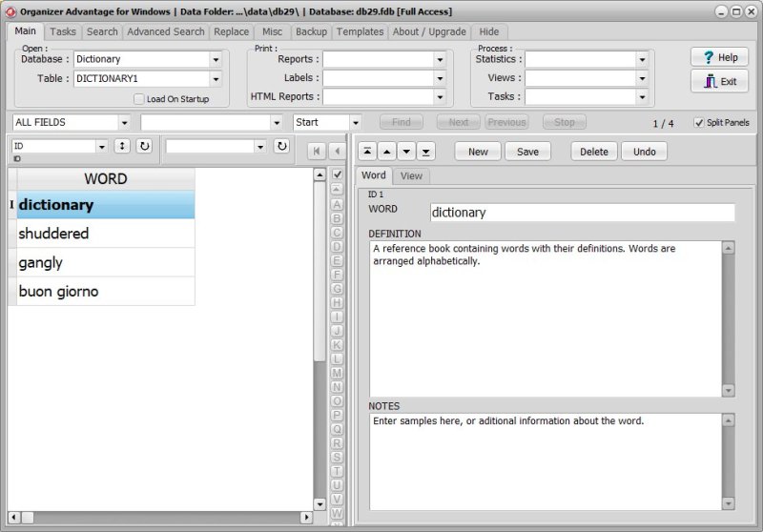The width and height of the screenshot is (763, 532).
Task: Click the Help question mark button
Action: pyautogui.click(x=719, y=57)
